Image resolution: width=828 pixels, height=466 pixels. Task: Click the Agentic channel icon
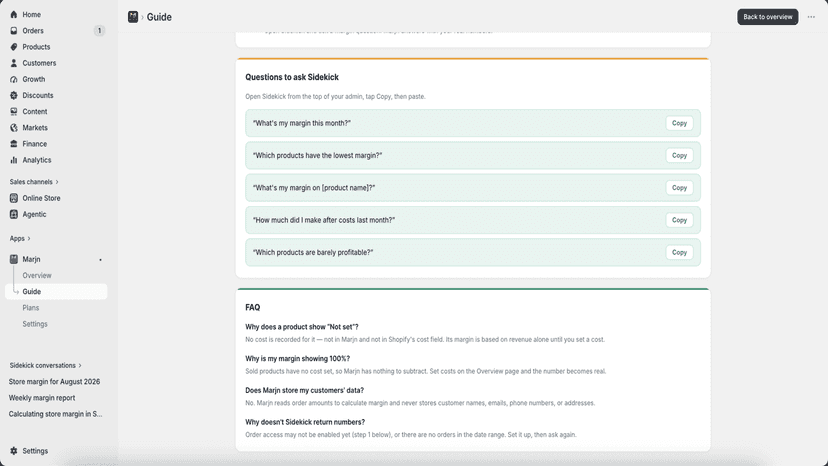(x=14, y=214)
